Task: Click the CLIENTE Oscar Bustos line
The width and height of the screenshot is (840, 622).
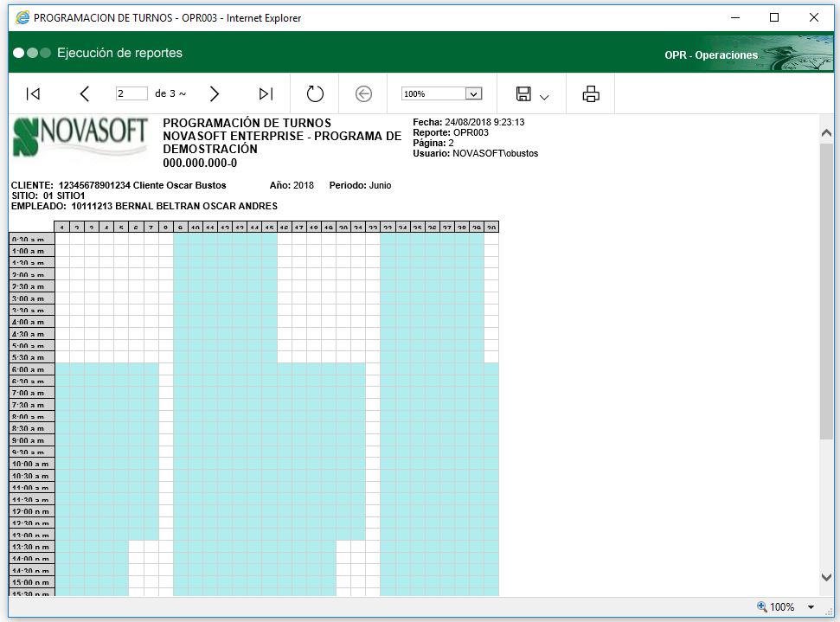Action: 119,185
